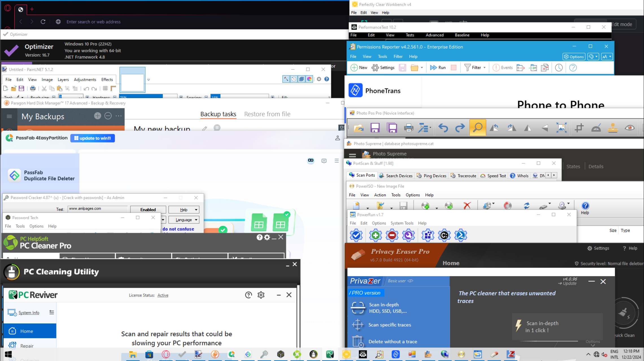Open Paint.NET settings gear

[x=319, y=79]
